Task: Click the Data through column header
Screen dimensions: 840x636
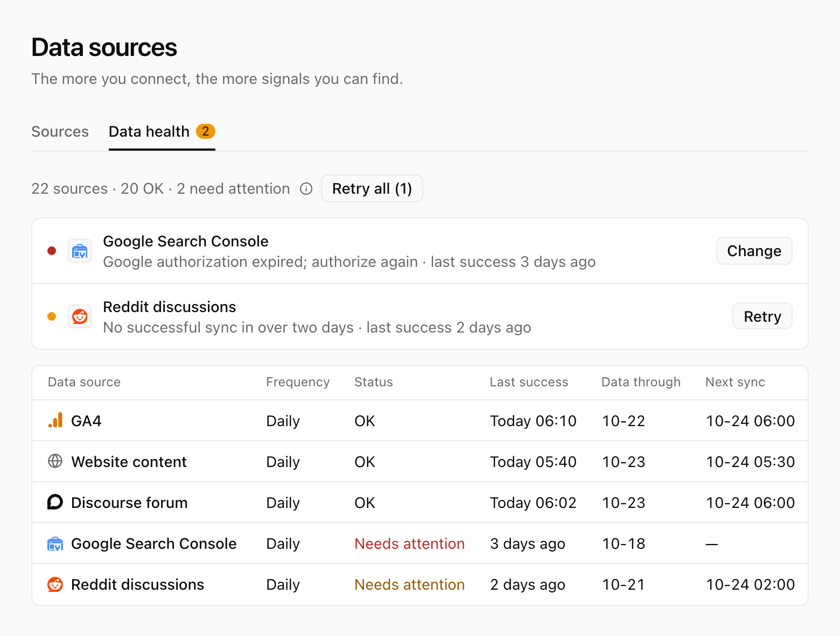Action: pos(641,382)
